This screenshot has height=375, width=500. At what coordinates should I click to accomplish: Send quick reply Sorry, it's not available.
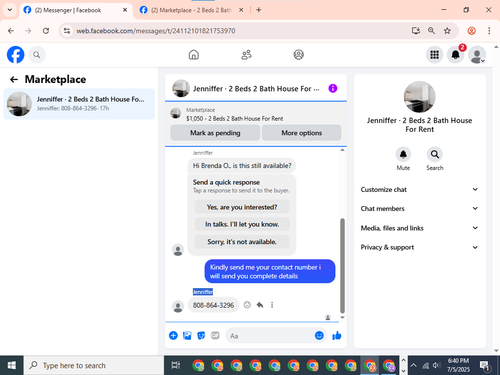[242, 242]
